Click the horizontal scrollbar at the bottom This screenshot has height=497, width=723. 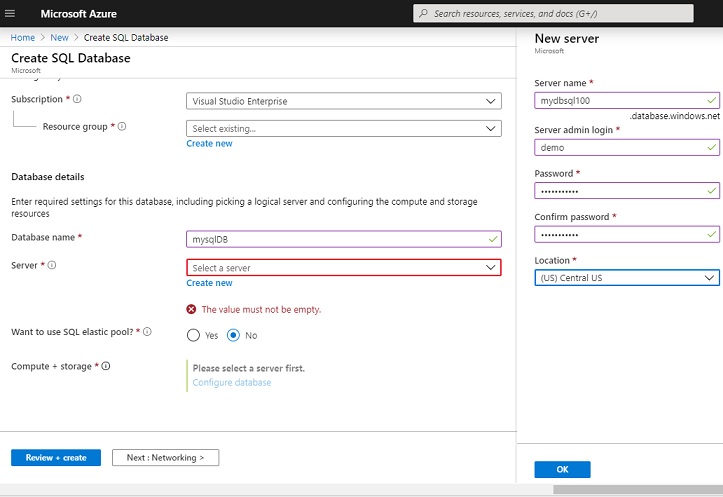[638, 489]
